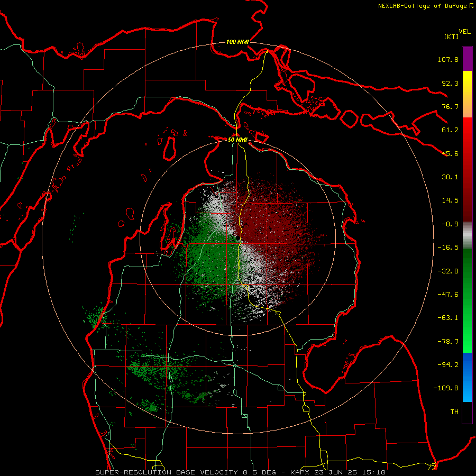The image size is (476, 476).
Task: Click the -16.5 legend value
Action: (448, 248)
